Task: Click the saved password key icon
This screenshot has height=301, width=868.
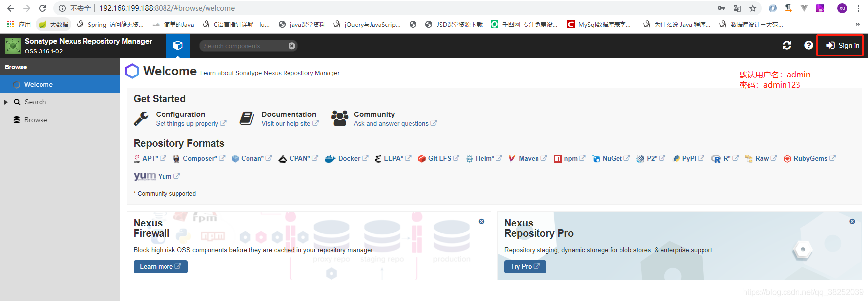Action: pyautogui.click(x=721, y=8)
